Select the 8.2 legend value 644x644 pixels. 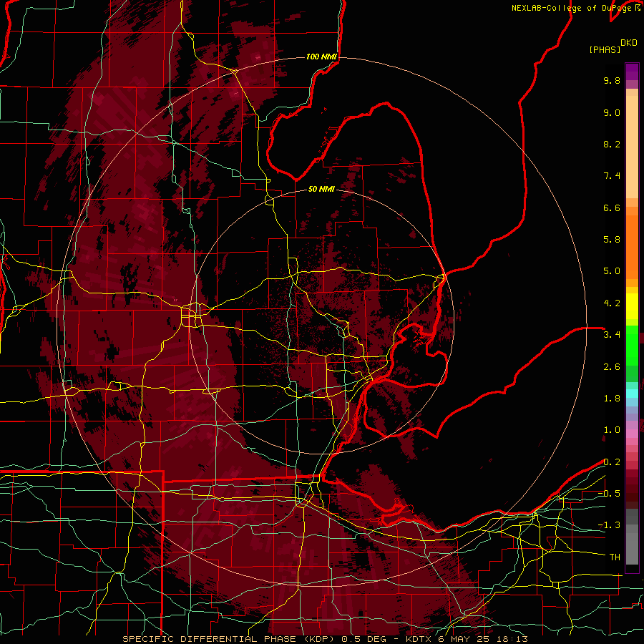pyautogui.click(x=612, y=144)
